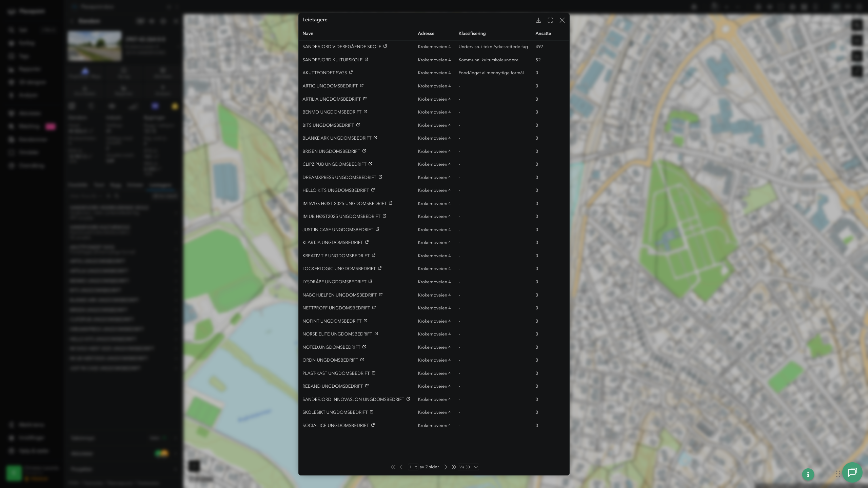The width and height of the screenshot is (868, 488).
Task: Open external link for REBAND UNGDOMSBEDRIFT
Action: (367, 386)
